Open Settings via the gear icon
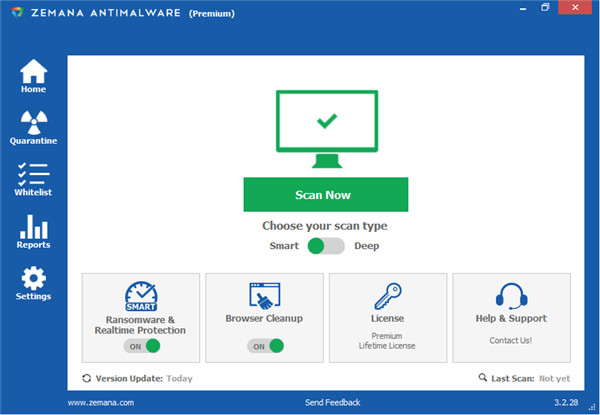The height and width of the screenshot is (415, 600). pyautogui.click(x=34, y=278)
